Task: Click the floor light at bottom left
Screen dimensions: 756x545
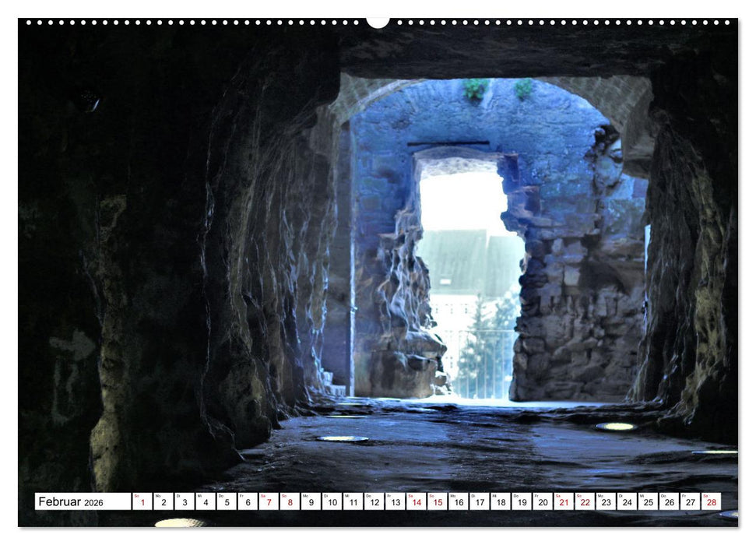Action: pos(181,522)
